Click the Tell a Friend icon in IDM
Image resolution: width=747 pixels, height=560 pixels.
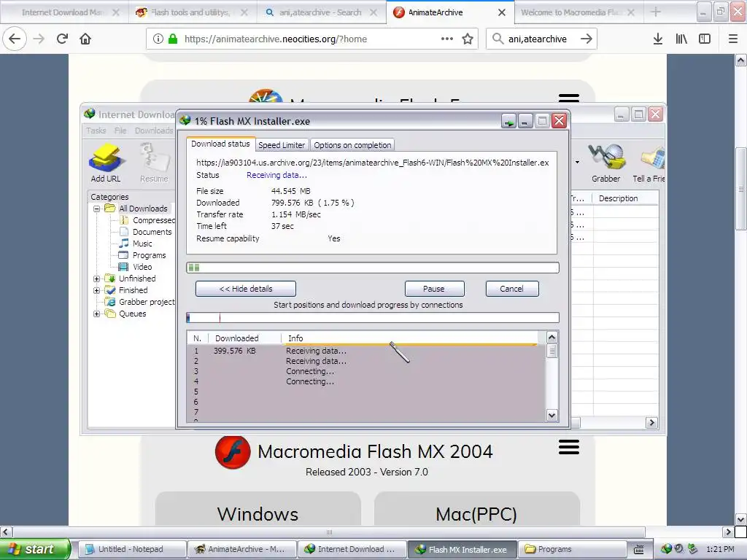[649, 163]
